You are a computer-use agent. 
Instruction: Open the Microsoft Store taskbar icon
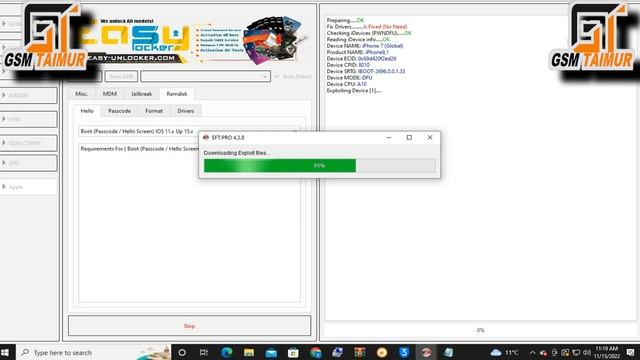(293, 352)
